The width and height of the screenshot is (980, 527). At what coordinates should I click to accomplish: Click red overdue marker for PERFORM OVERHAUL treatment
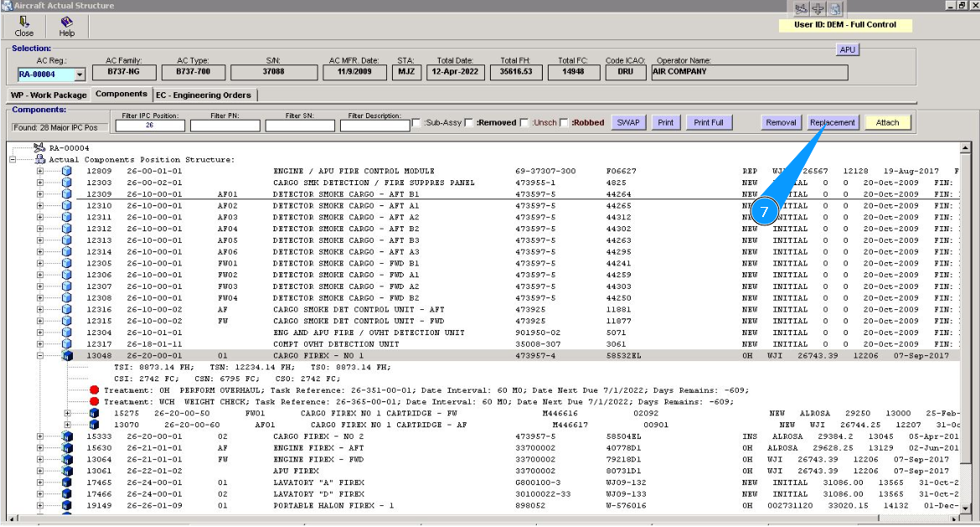95,390
